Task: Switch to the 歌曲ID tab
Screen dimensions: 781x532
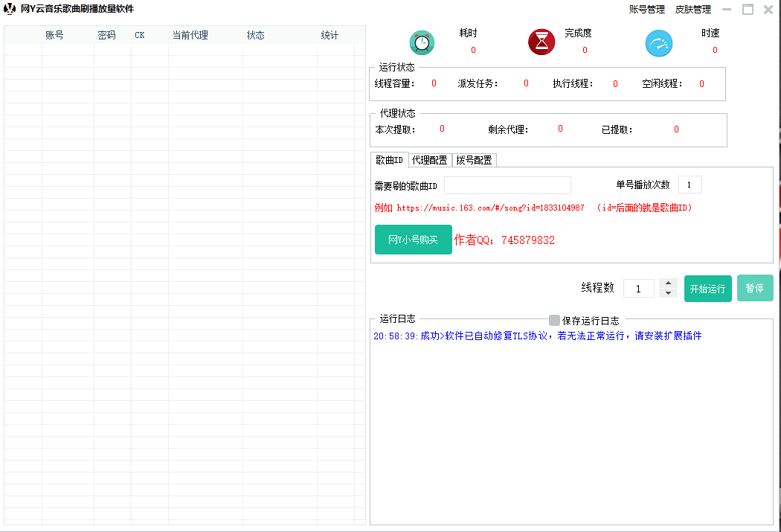Action: click(x=389, y=160)
